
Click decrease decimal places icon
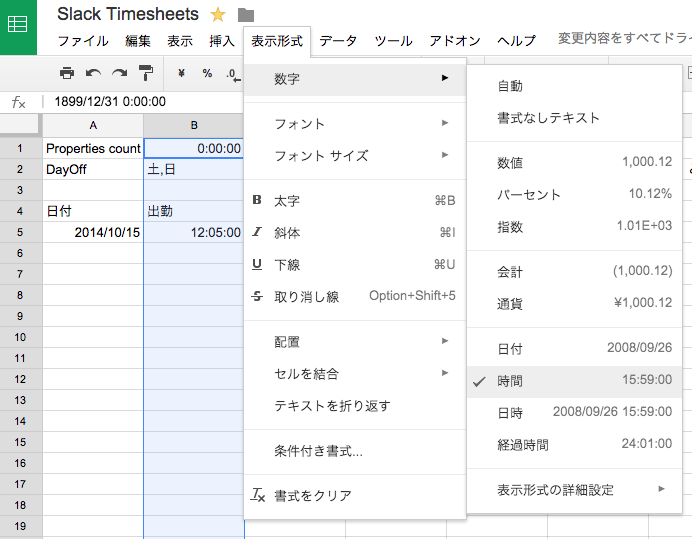pyautogui.click(x=233, y=75)
